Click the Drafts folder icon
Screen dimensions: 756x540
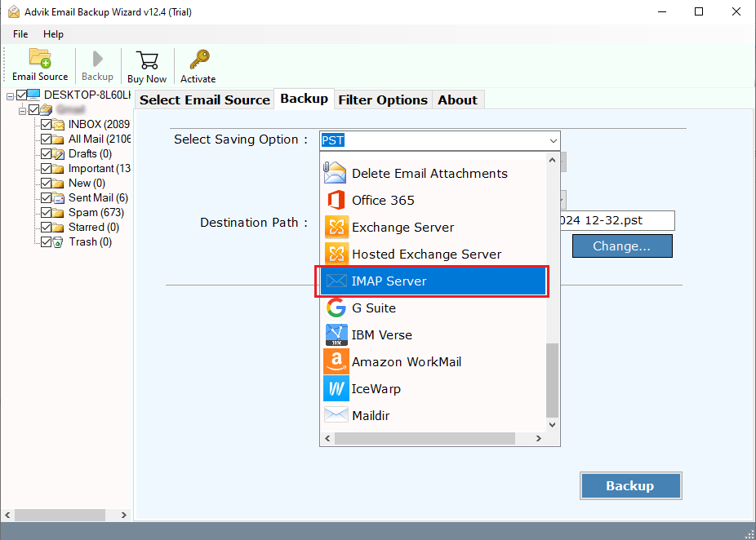59,154
